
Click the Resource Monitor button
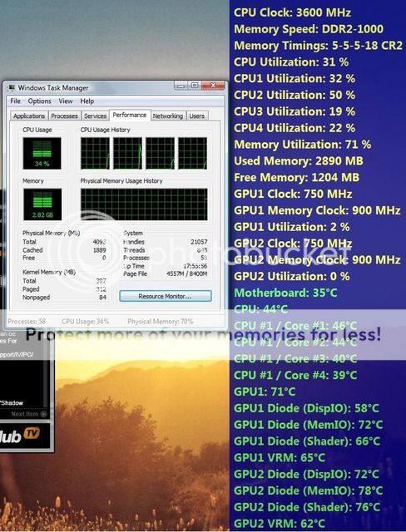[x=166, y=296]
